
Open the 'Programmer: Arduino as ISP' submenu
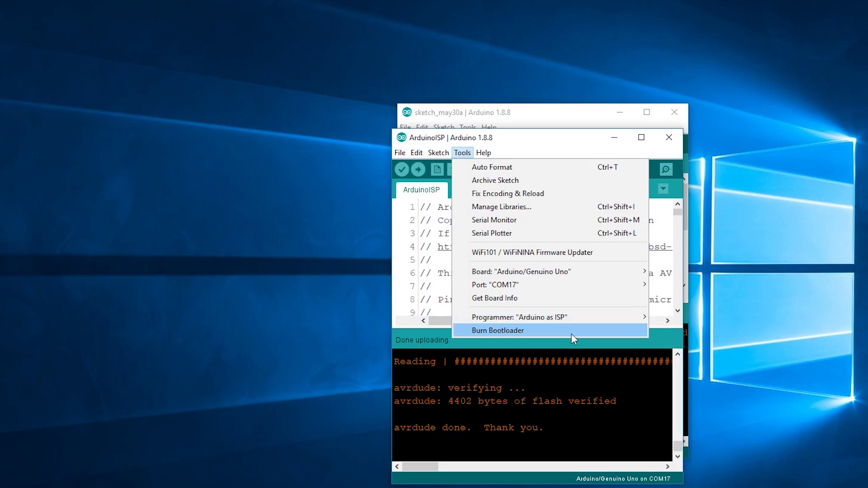coord(557,316)
